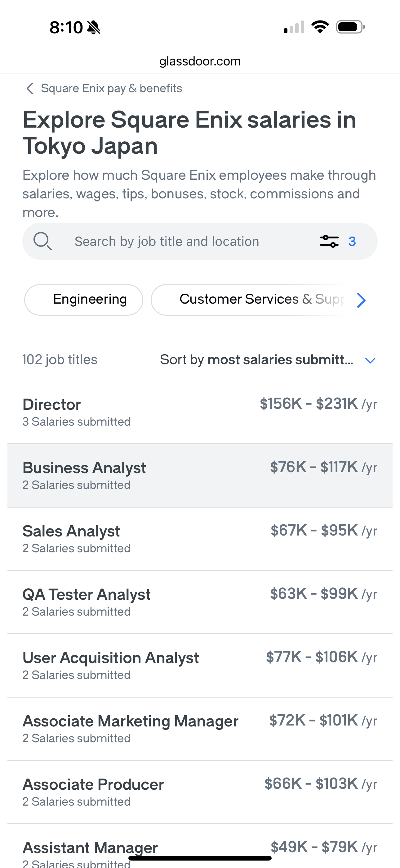400x868 pixels.
Task: View Associate Producer salary details
Action: [200, 792]
